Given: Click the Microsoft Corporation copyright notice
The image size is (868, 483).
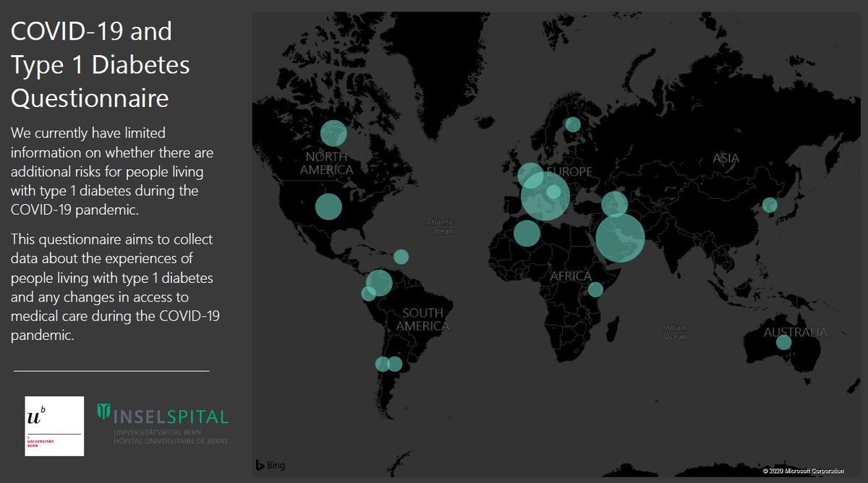Looking at the screenshot, I should pyautogui.click(x=803, y=471).
